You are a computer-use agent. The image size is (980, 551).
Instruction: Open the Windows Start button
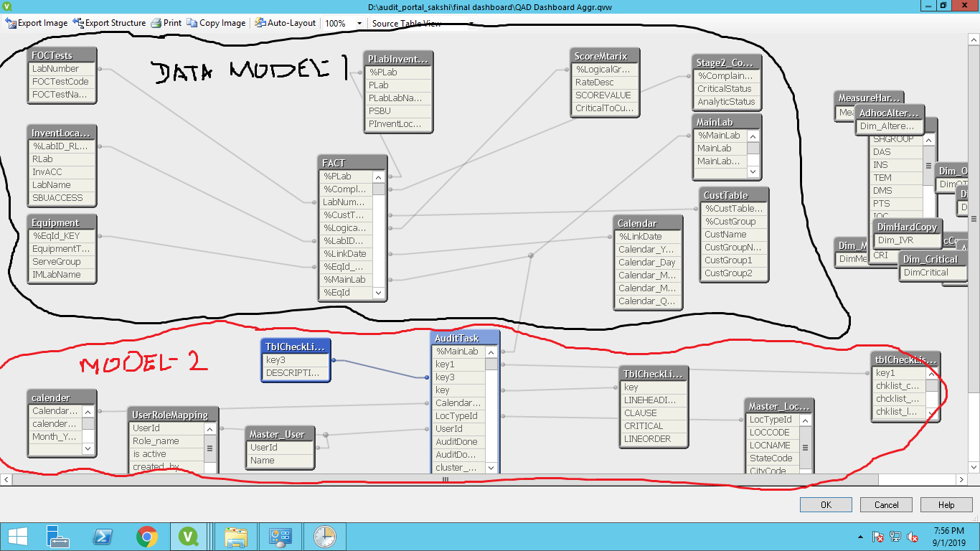click(17, 536)
